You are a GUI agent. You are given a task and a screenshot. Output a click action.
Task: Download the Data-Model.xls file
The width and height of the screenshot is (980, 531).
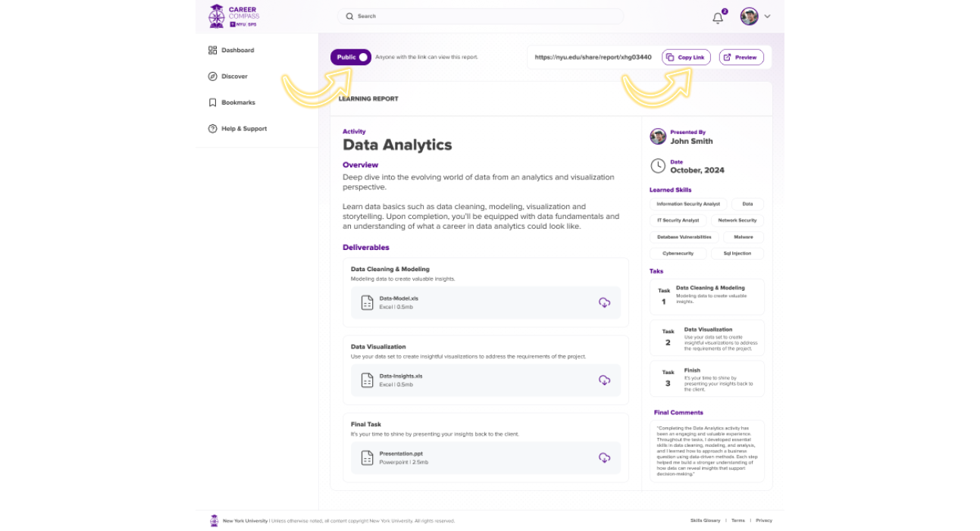604,303
